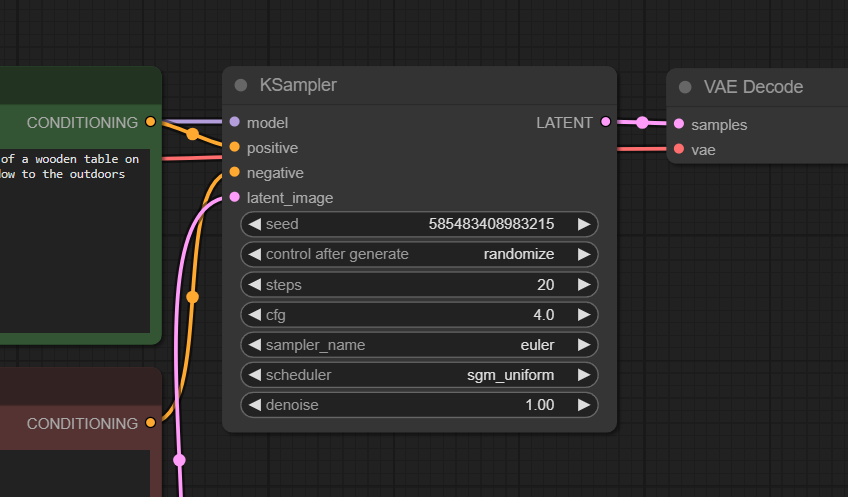Image resolution: width=848 pixels, height=497 pixels.
Task: Pick previous scheduler with left arrow
Action: point(254,375)
